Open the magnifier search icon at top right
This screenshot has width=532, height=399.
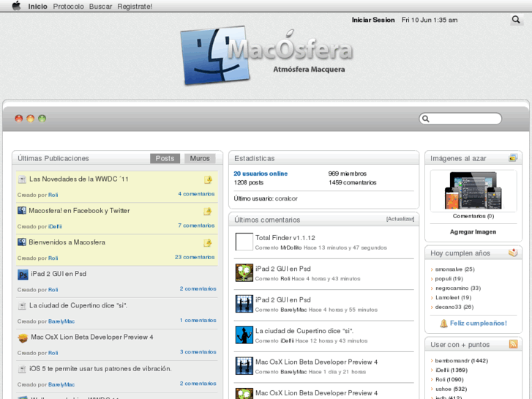coord(516,20)
